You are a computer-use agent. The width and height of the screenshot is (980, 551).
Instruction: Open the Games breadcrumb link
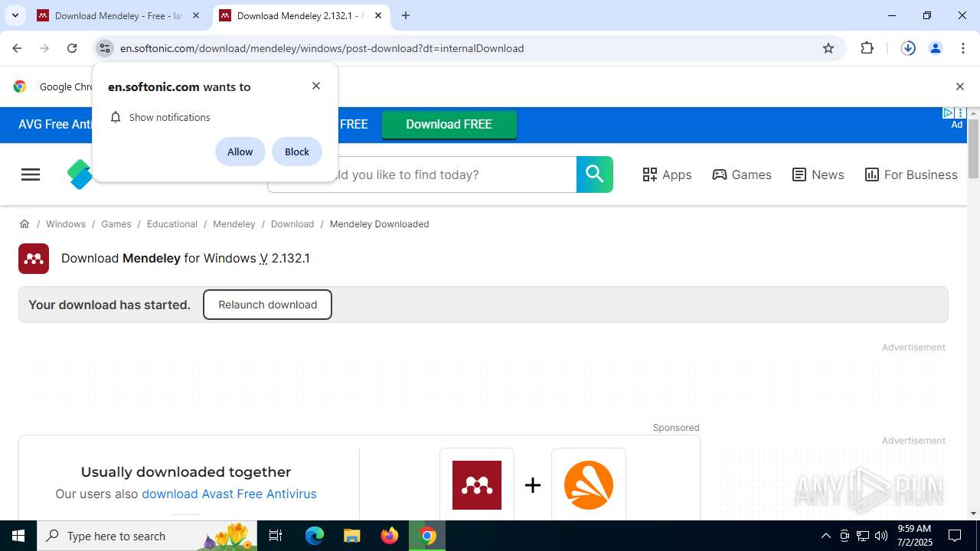click(x=116, y=224)
